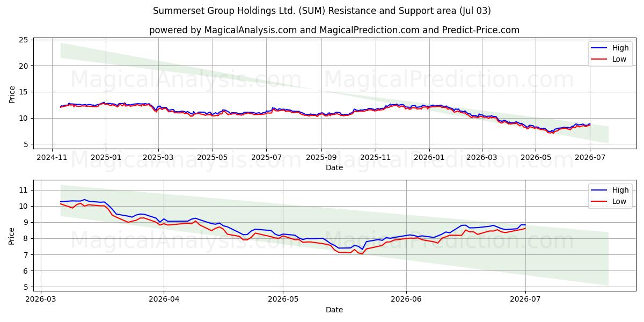Click the 'Date' axis label under the top chart
644x322 pixels.
tap(334, 168)
